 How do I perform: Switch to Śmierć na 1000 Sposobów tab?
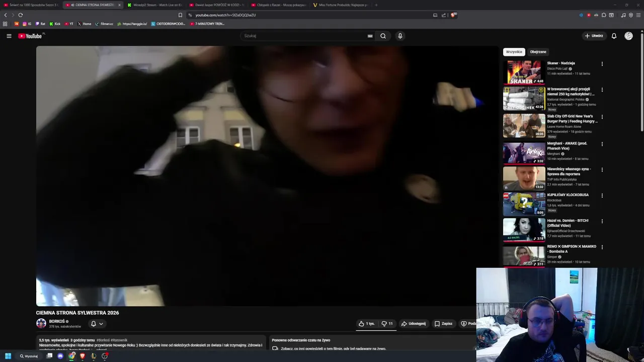pyautogui.click(x=31, y=5)
